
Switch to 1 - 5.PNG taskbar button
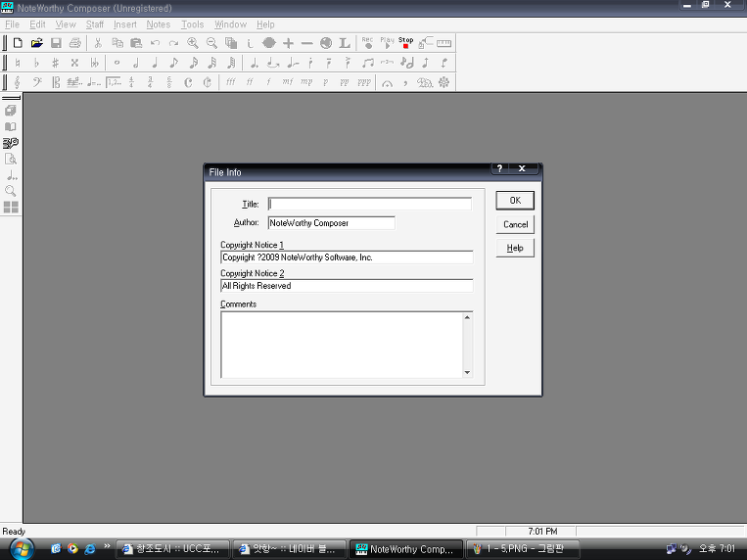(523, 549)
